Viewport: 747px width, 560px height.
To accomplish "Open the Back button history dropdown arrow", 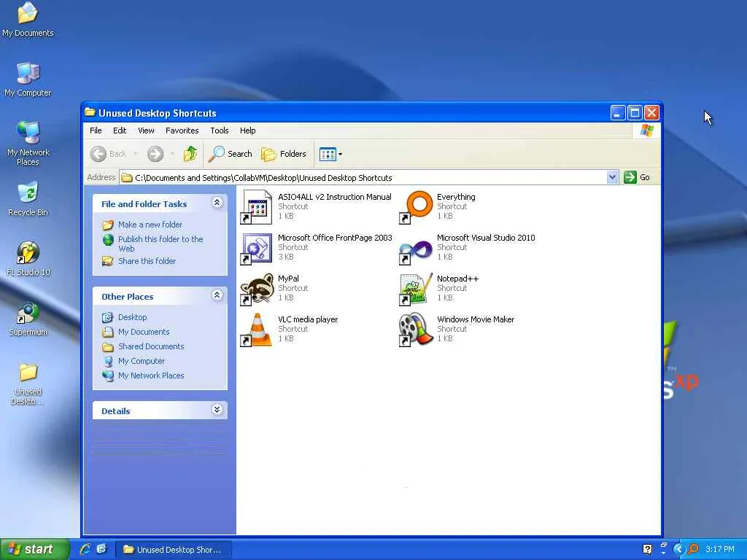I will [135, 154].
